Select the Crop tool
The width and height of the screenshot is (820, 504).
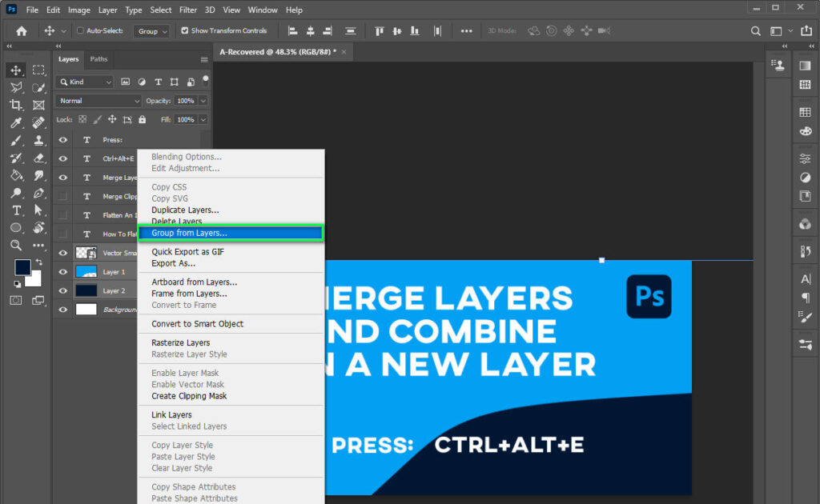click(16, 105)
